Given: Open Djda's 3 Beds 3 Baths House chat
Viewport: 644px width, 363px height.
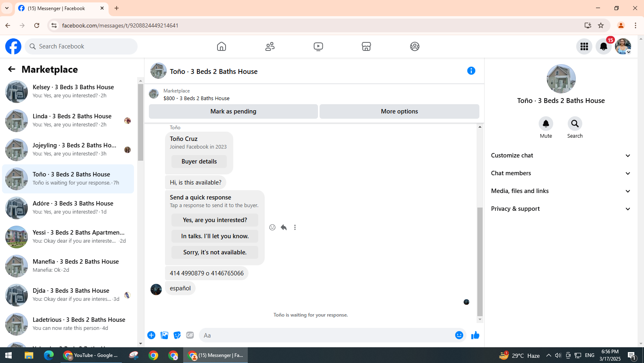Looking at the screenshot, I should tap(68, 295).
